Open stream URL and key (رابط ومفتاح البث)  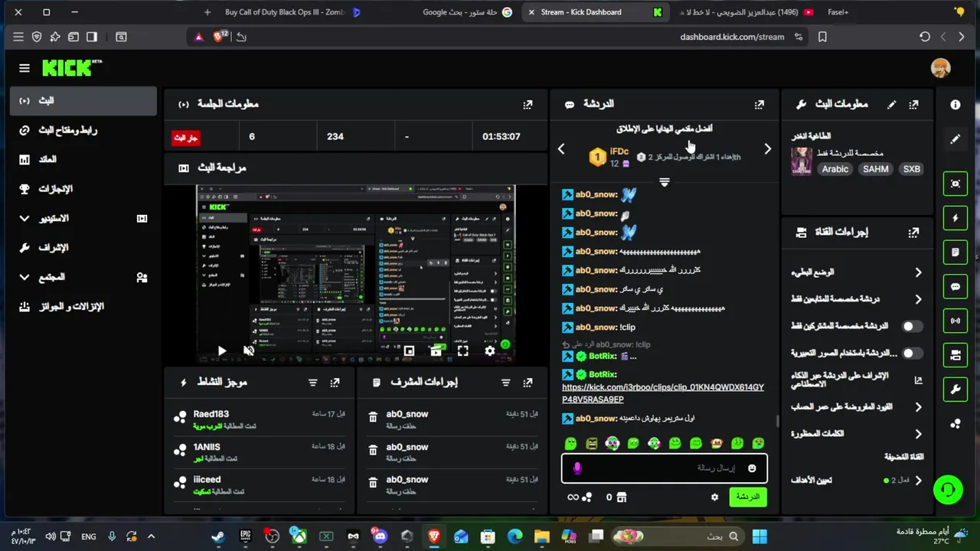(83, 130)
